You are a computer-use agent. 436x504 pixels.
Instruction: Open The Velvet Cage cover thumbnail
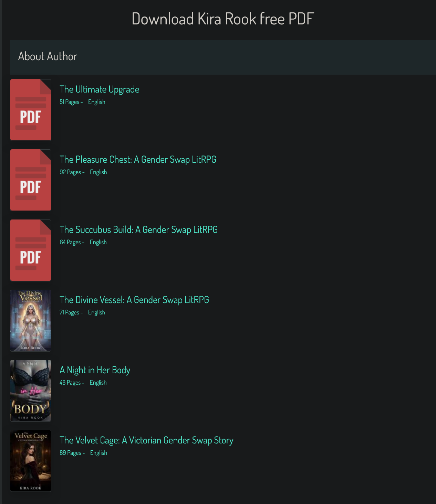pyautogui.click(x=31, y=461)
